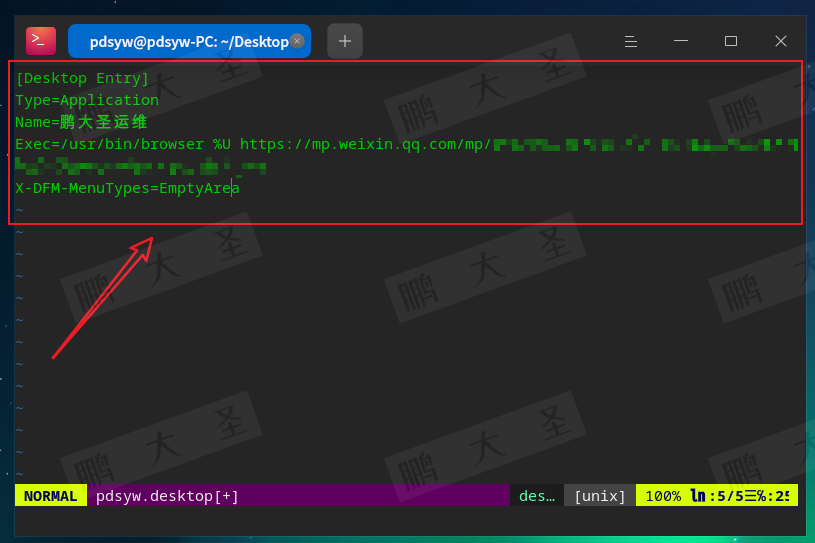The image size is (815, 543).
Task: Open a new terminal tab with plus
Action: tap(345, 41)
